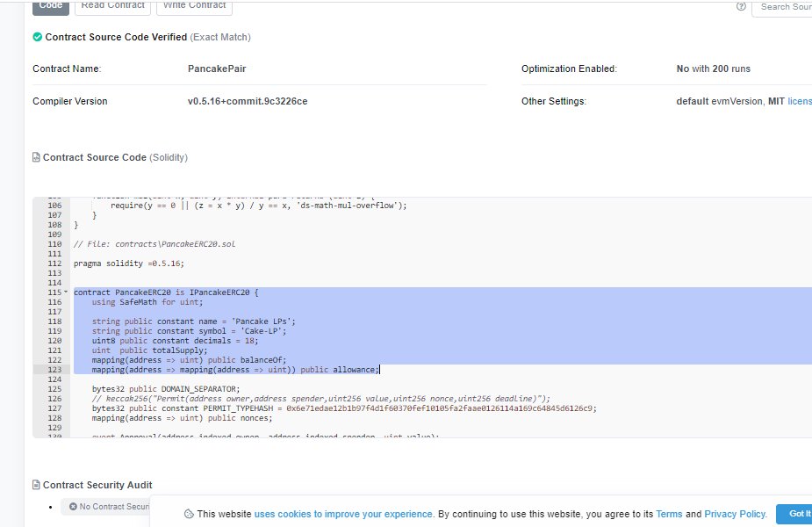Click the 'uint8 public constant decimals = 18' line
Viewport: 812px width, 527px height.
[x=175, y=341]
